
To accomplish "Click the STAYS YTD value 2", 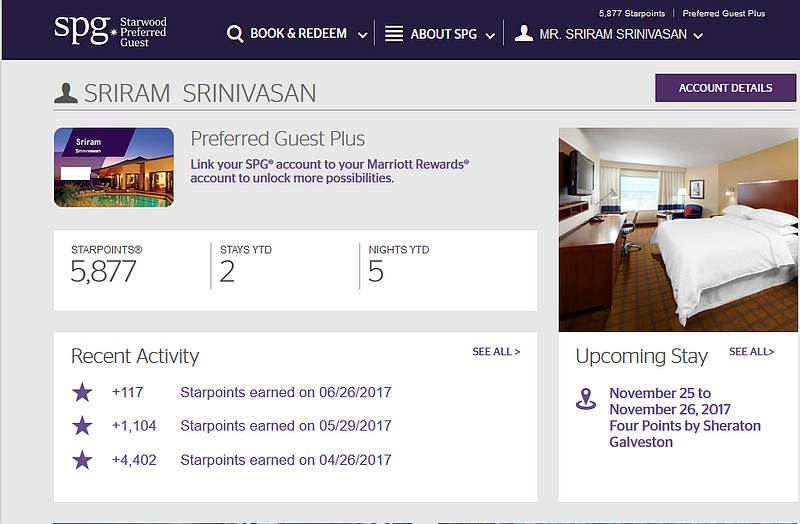I will pyautogui.click(x=227, y=271).
